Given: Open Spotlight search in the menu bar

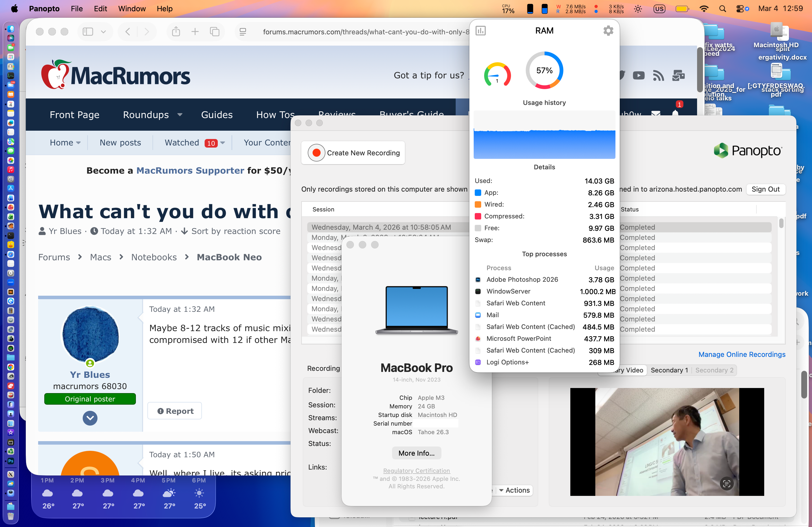Looking at the screenshot, I should point(722,9).
